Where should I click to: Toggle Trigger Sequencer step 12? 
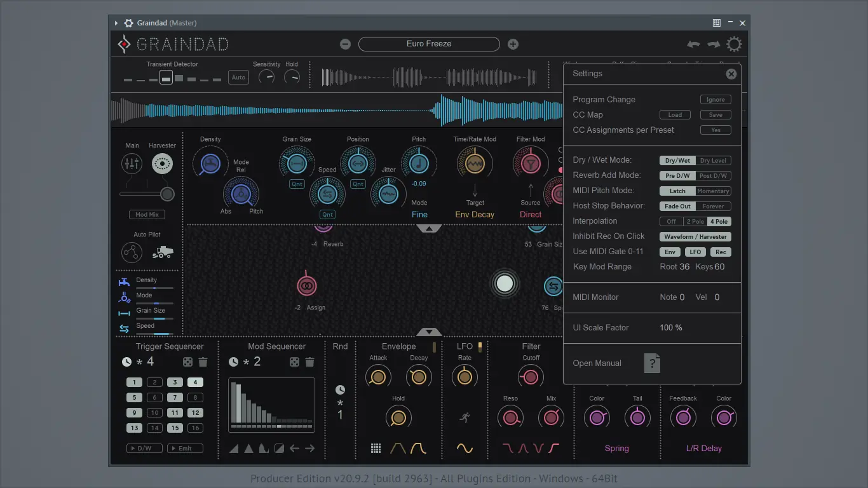(x=195, y=413)
